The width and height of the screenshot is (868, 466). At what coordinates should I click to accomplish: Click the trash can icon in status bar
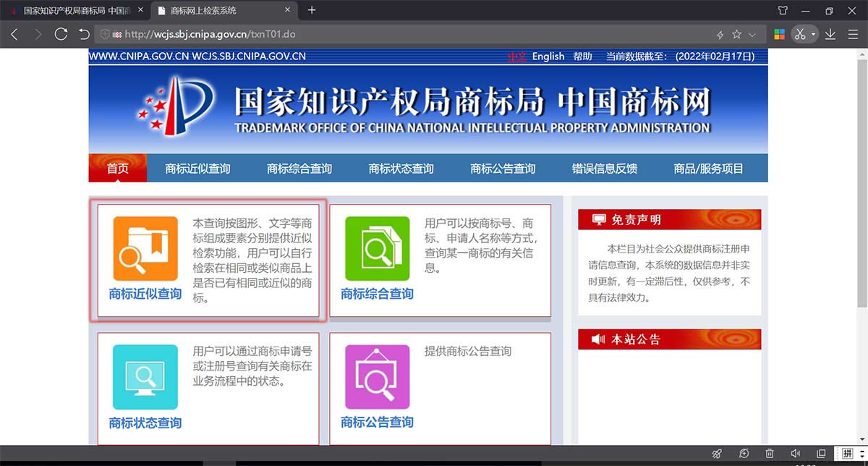click(x=770, y=454)
